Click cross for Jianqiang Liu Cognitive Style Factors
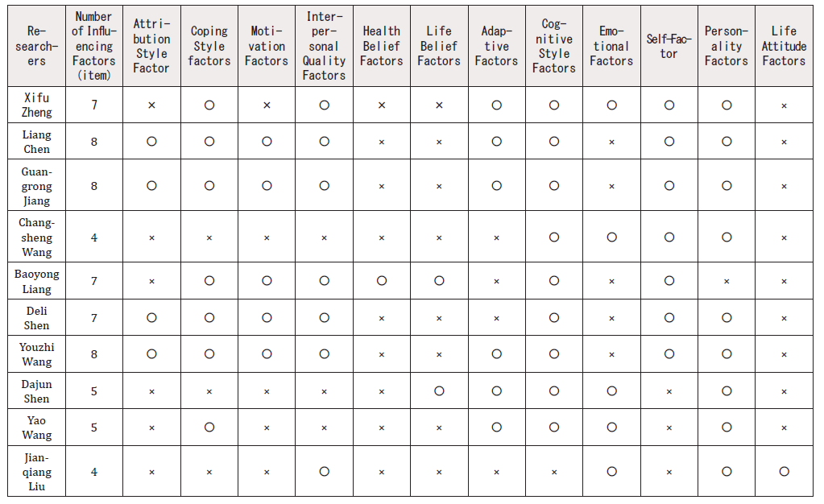The height and width of the screenshot is (504, 824). pos(554,472)
